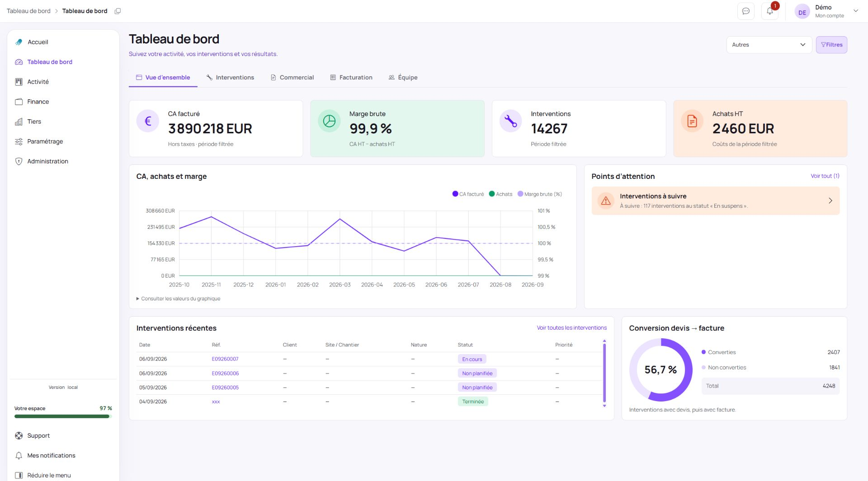The image size is (868, 481).
Task: Click the Tableau de bord gauge icon
Action: coord(19,62)
